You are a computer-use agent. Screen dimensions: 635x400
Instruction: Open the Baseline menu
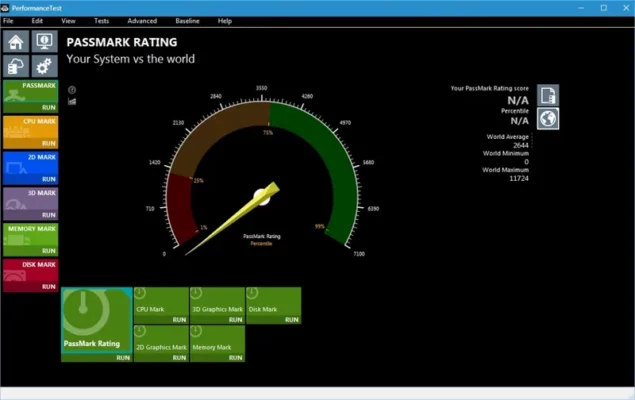[188, 21]
